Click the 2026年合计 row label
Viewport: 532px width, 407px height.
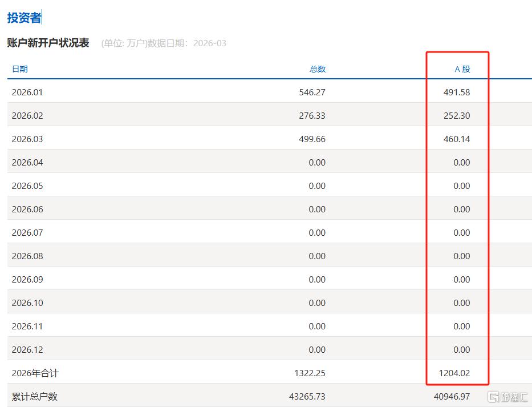pyautogui.click(x=35, y=373)
